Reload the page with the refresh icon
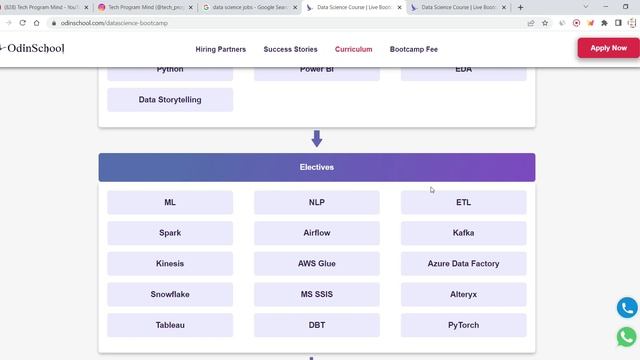The image size is (640, 360). pos(22,23)
